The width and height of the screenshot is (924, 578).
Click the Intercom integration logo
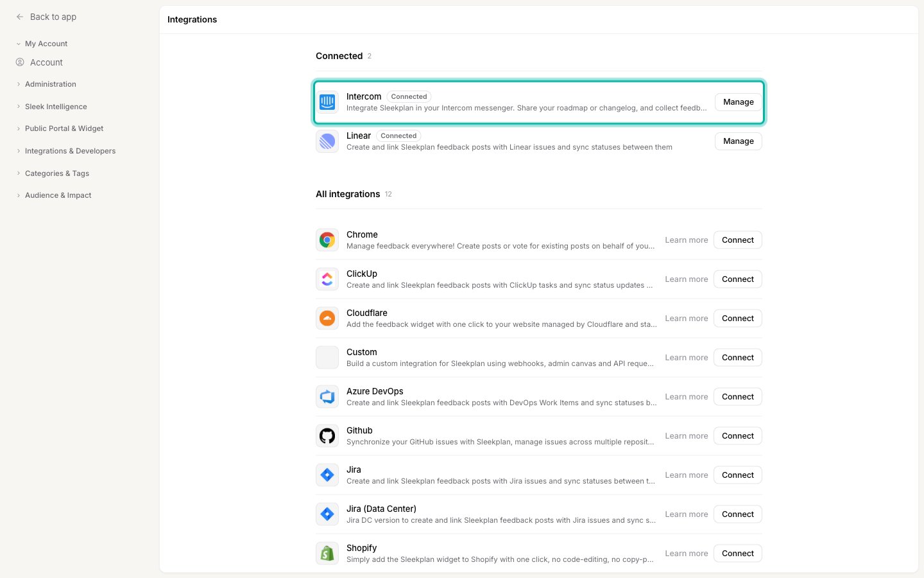point(327,102)
